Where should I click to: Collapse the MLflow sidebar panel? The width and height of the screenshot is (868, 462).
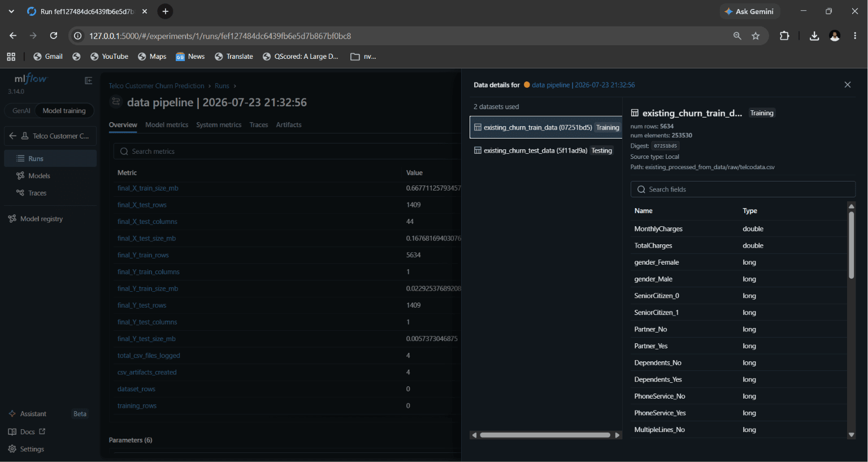89,81
